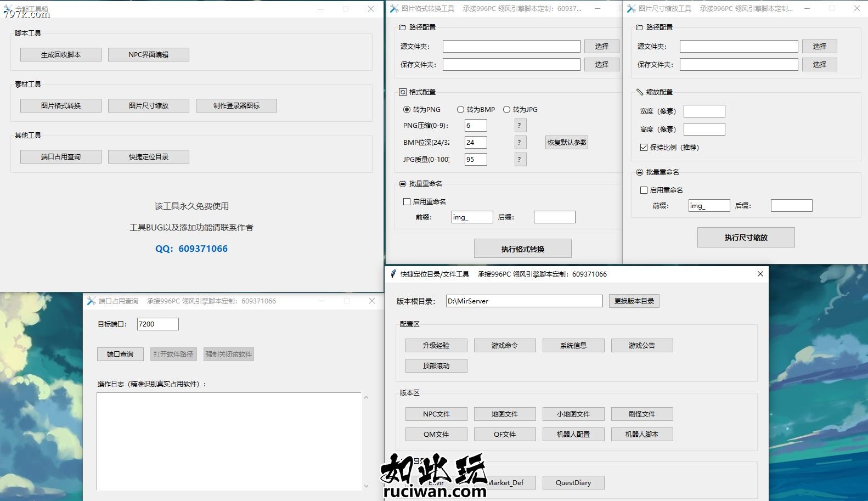
Task: Click the 宽度（像素）input field
Action: click(x=704, y=111)
